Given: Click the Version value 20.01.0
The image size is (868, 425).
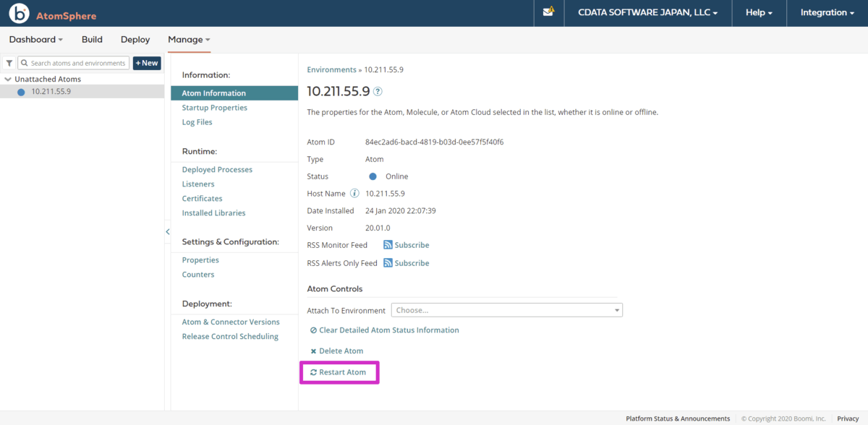Looking at the screenshot, I should point(378,228).
